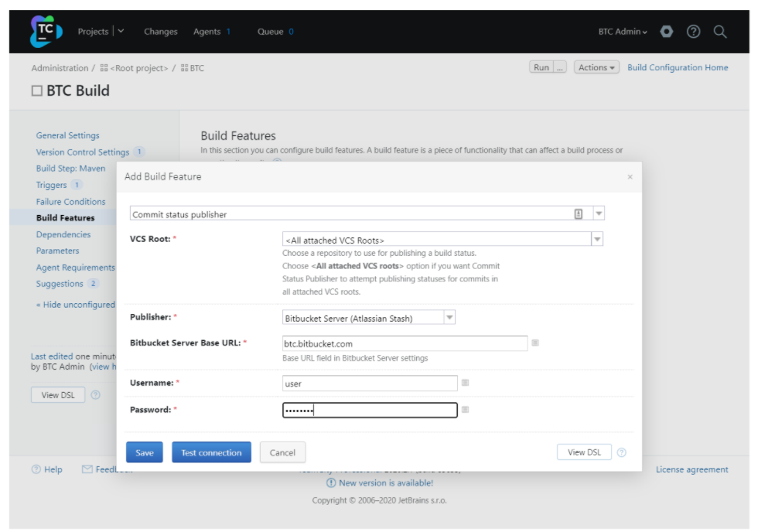The image size is (758, 532).
Task: Go to Build Step: Maven in sidebar
Action: tap(70, 168)
